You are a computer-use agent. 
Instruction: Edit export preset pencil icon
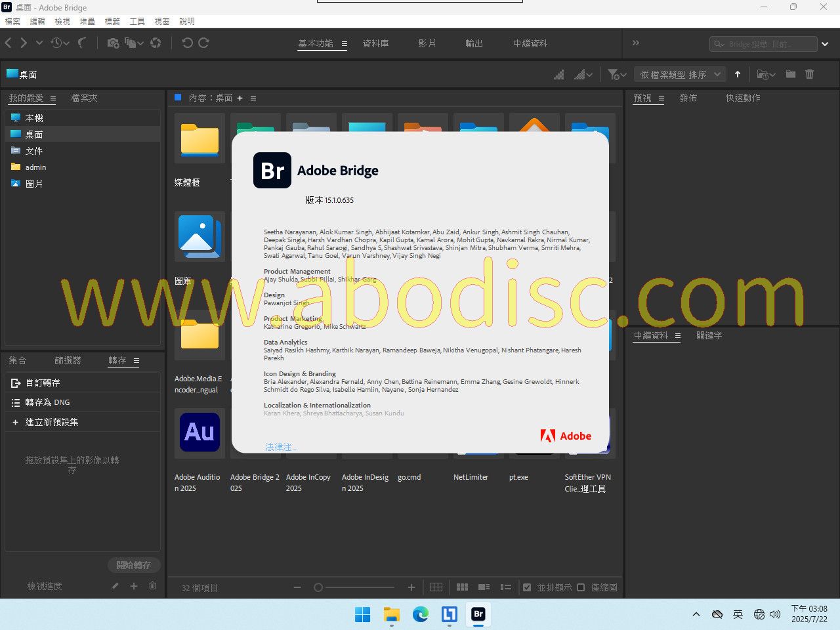[115, 586]
